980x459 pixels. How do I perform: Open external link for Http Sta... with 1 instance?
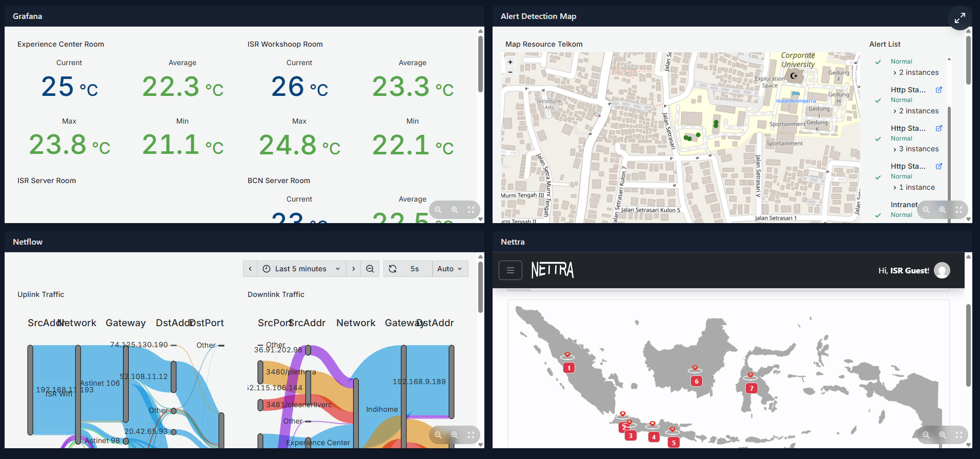click(939, 166)
